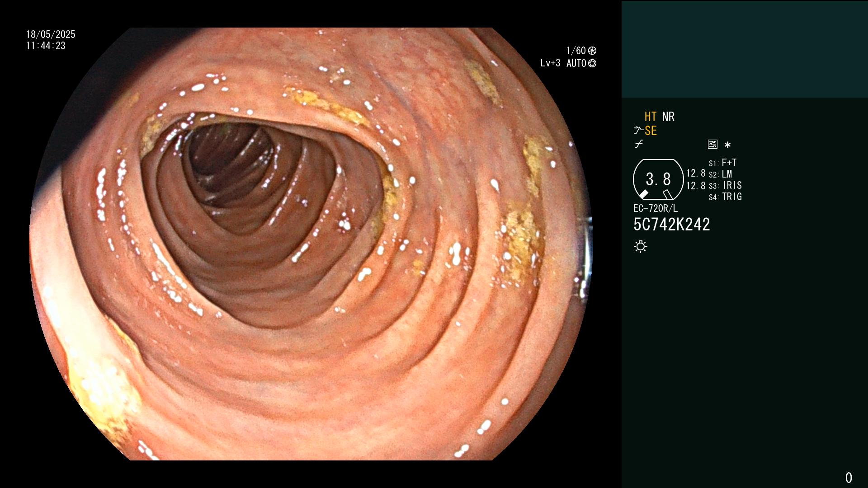Click the Lv+3 brightness level
Image resolution: width=868 pixels, height=488 pixels.
[550, 63]
